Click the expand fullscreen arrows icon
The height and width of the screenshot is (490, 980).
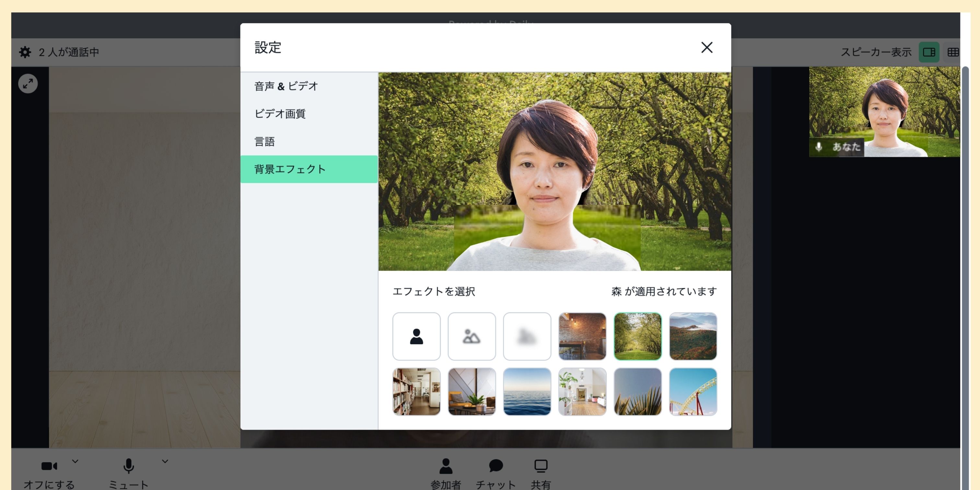28,84
